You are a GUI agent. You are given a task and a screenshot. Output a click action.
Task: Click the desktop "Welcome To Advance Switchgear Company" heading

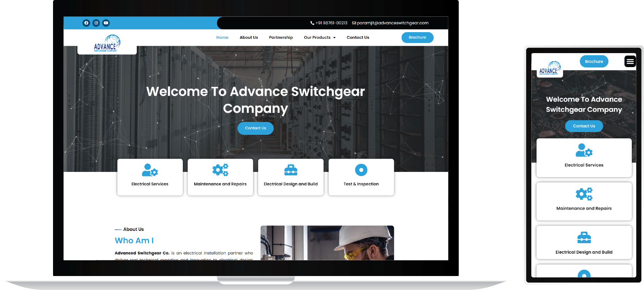[256, 100]
